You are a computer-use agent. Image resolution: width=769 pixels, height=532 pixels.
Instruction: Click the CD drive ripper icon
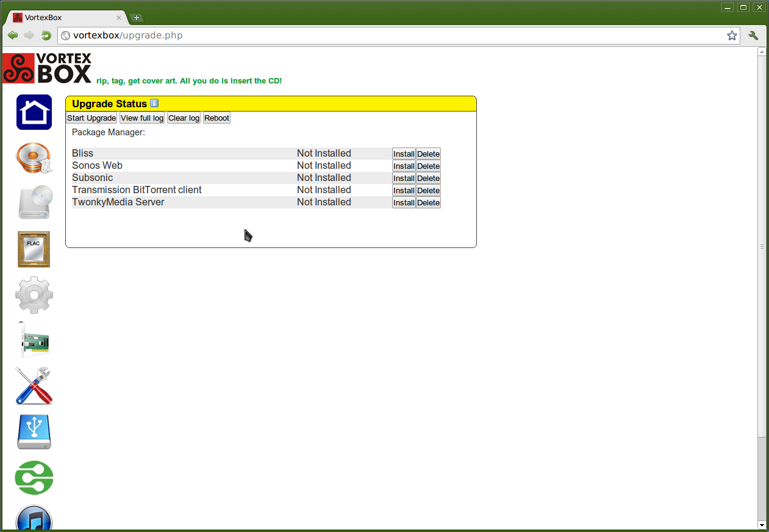(34, 202)
